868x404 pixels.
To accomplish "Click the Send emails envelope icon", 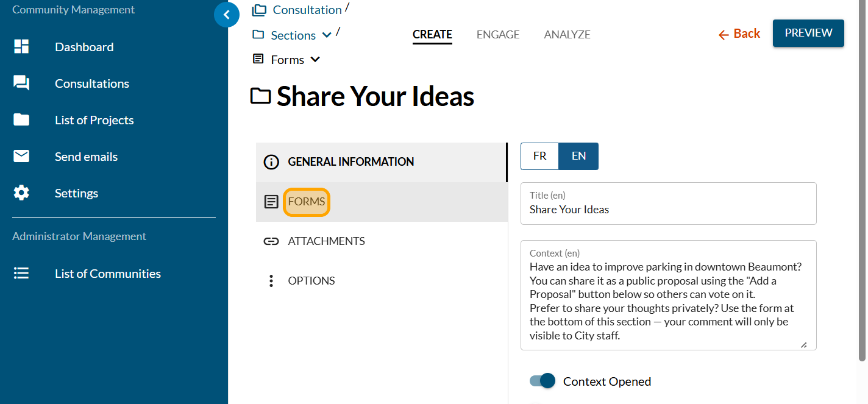I will [21, 157].
